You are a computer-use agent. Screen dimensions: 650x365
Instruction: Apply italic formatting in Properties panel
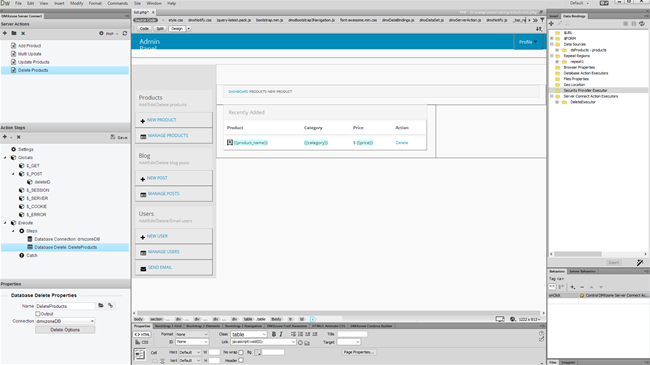[x=281, y=334]
